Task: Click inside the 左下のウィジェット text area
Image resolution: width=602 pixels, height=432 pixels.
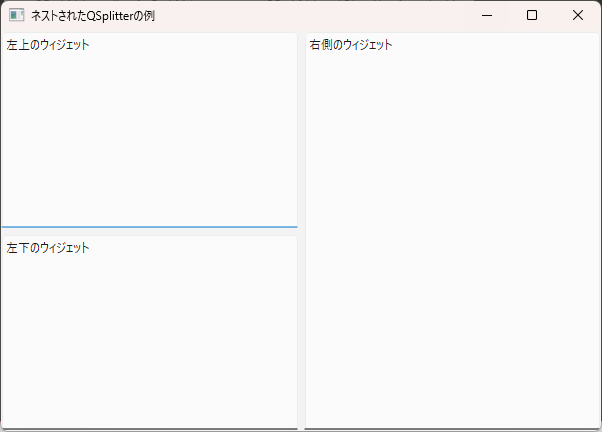Action: click(149, 332)
